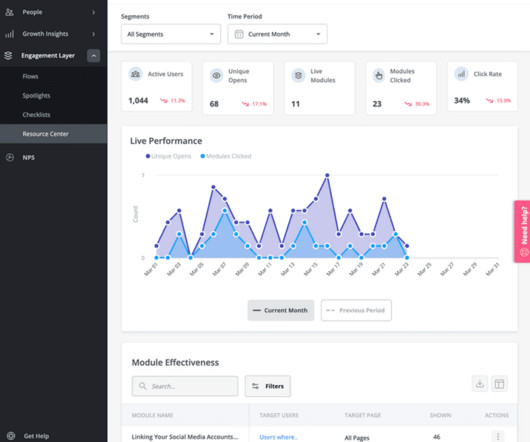Open the column layout icon beside download

(499, 384)
